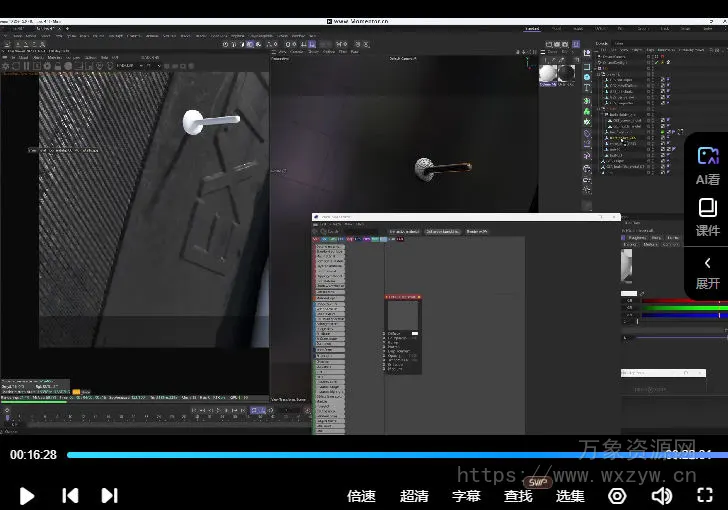The height and width of the screenshot is (510, 728).
Task: Click the red R color slider
Action: (680, 300)
